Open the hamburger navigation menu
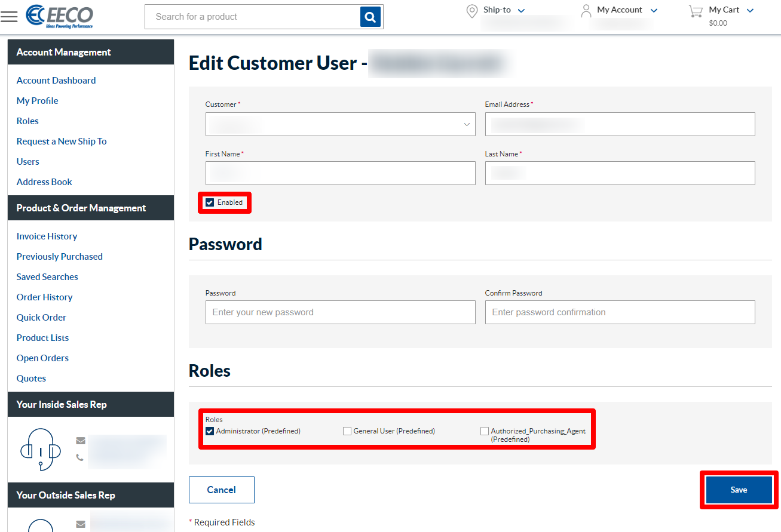The width and height of the screenshot is (781, 532). click(9, 16)
